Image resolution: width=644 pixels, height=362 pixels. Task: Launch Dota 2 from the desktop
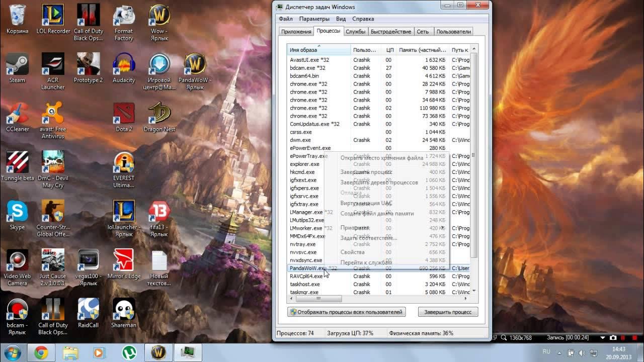(x=124, y=118)
